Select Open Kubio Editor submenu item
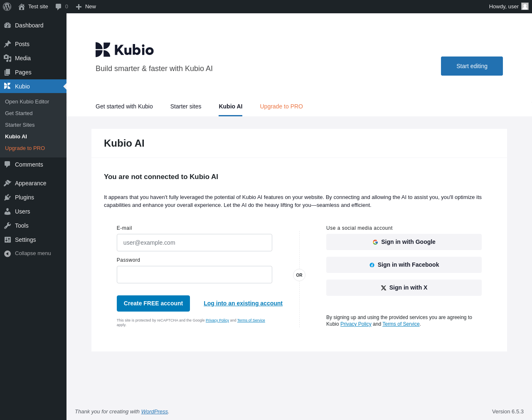Screen dimensions: 532x420 (x=27, y=101)
